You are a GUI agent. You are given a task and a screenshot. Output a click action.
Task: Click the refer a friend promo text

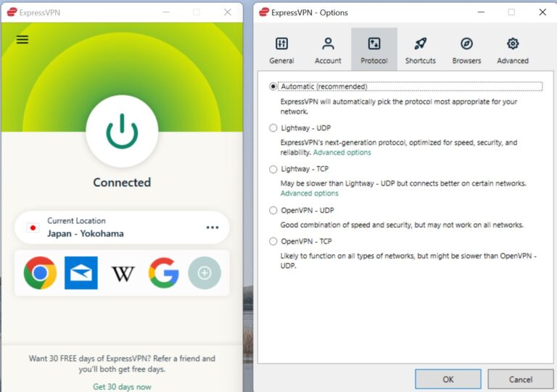point(122,364)
